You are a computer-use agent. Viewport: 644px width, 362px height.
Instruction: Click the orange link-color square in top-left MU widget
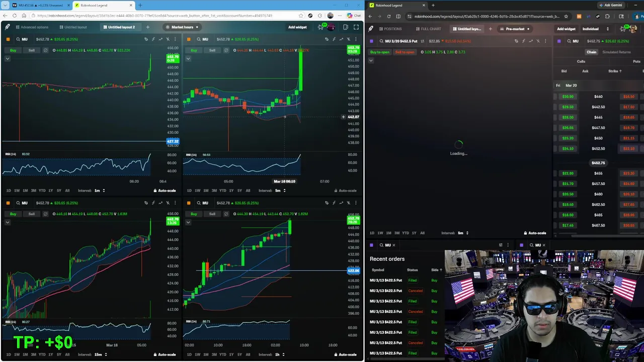[8, 39]
